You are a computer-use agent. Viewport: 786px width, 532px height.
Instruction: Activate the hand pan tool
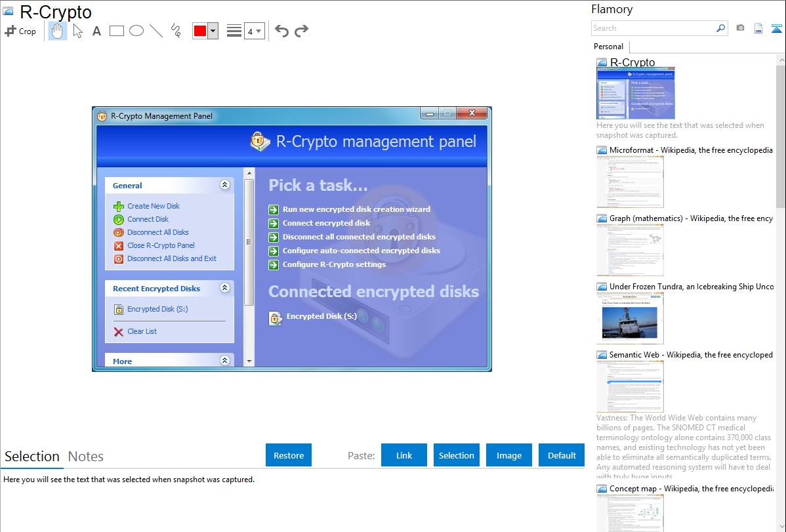(x=57, y=31)
